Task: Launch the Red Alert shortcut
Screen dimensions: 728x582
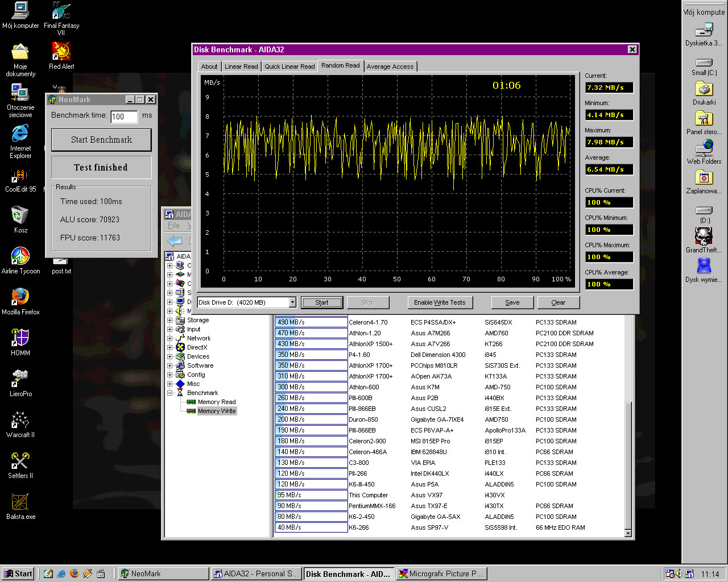Action: (61, 56)
